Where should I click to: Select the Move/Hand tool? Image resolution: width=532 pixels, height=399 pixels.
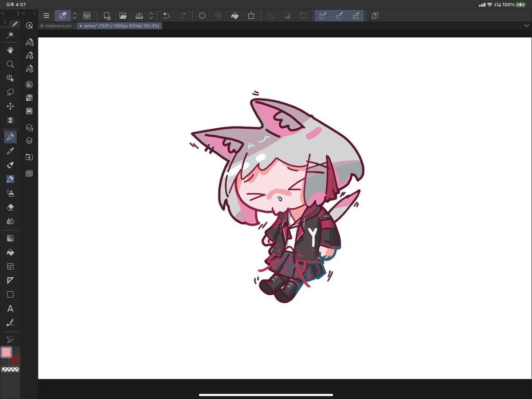[x=10, y=50]
